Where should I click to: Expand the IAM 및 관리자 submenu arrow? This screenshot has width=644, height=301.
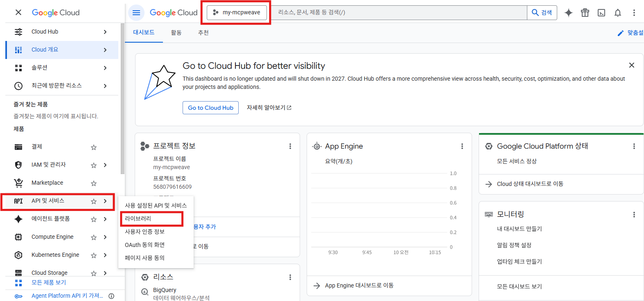(x=105, y=165)
